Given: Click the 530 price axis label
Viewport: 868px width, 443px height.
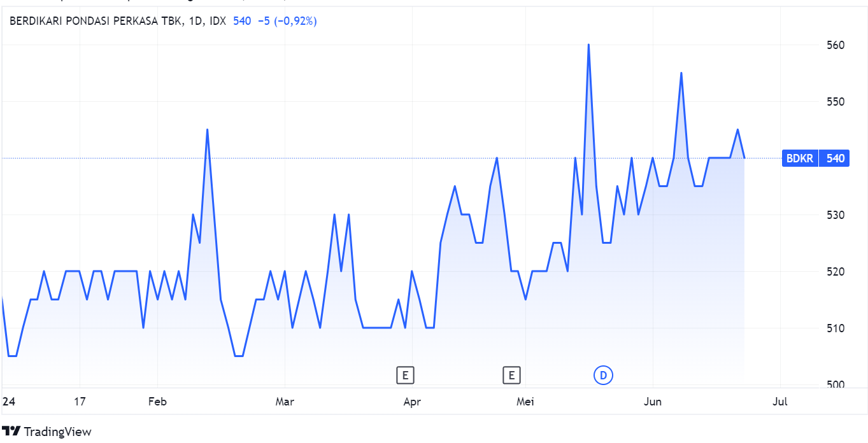Looking at the screenshot, I should (x=836, y=215).
